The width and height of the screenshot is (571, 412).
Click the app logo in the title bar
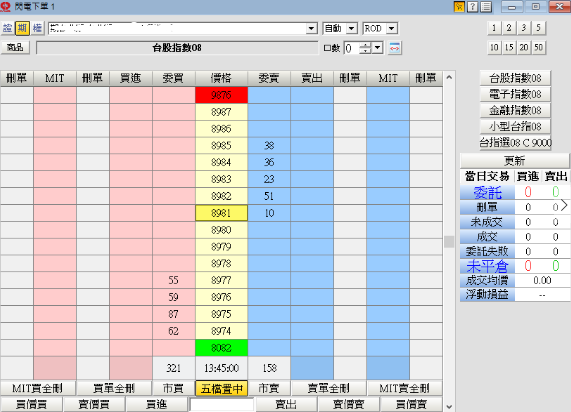[5, 6]
